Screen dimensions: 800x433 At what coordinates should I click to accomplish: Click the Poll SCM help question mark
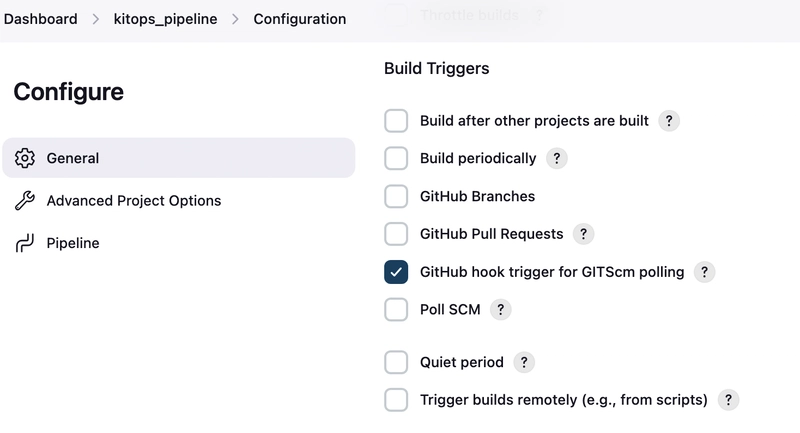click(501, 310)
